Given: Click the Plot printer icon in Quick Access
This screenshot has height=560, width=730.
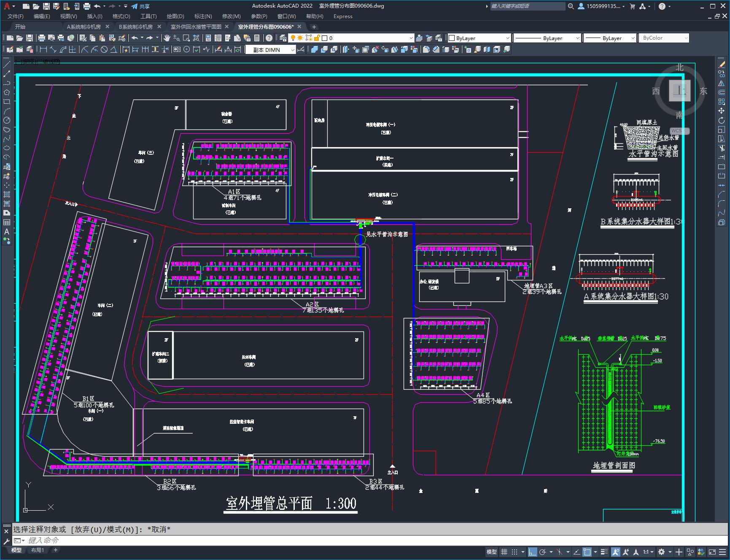Looking at the screenshot, I should pyautogui.click(x=86, y=6).
